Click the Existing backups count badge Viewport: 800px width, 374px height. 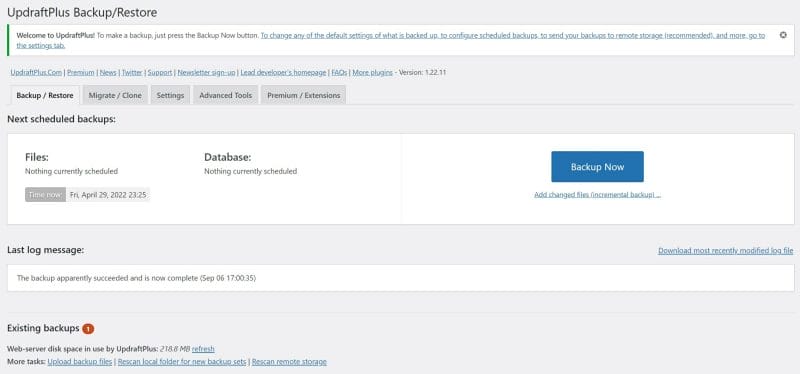[x=88, y=329]
